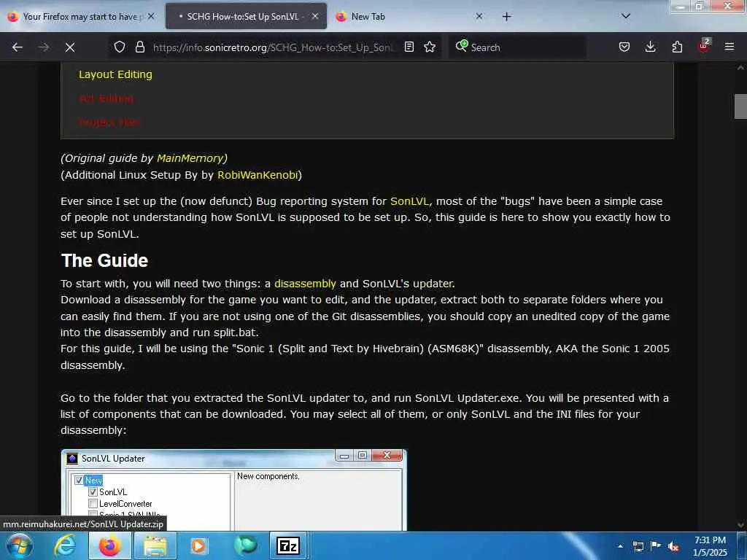This screenshot has height=560, width=747.
Task: Click the Firefox taskbar icon
Action: coord(109,545)
